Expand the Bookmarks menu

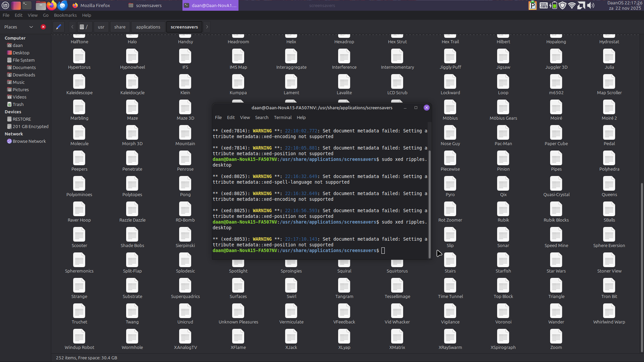[65, 15]
